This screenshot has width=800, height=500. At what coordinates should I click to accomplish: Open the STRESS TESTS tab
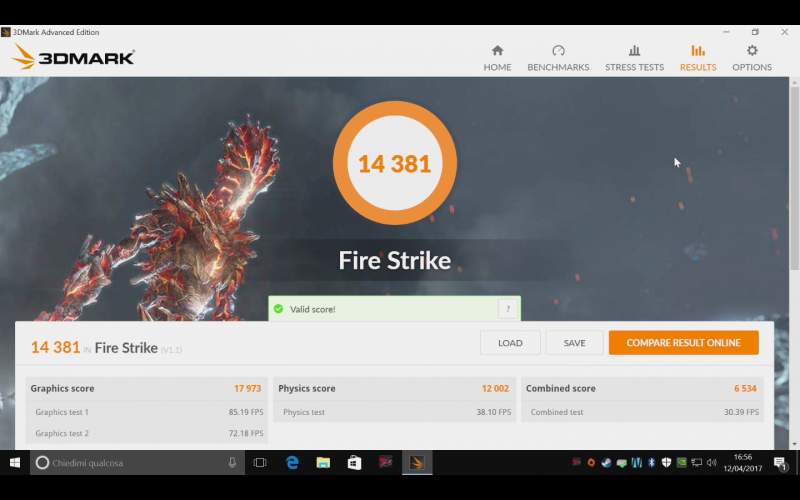(634, 58)
